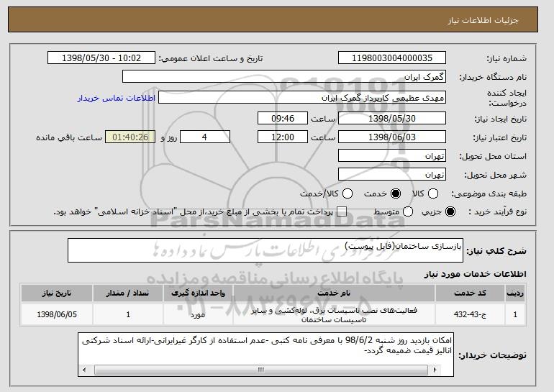The height and width of the screenshot is (392, 554).
Task: Select the جزیی purchase type radio
Action: click(x=450, y=212)
